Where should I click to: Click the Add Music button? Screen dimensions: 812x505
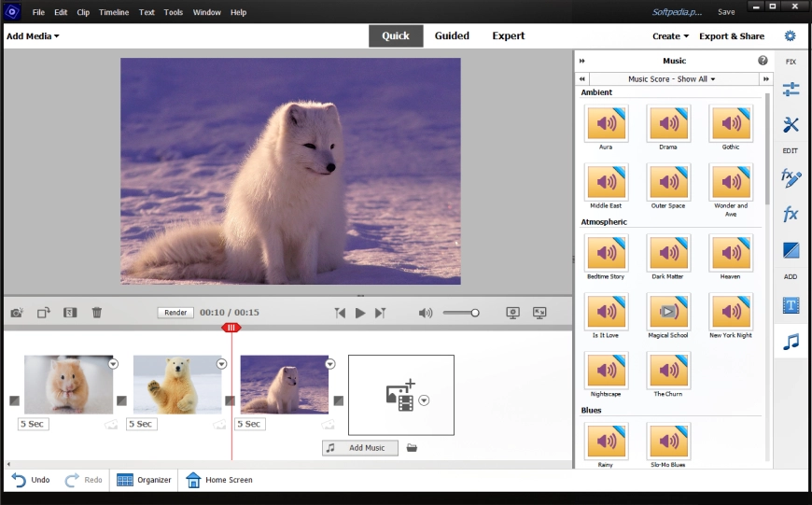(360, 447)
